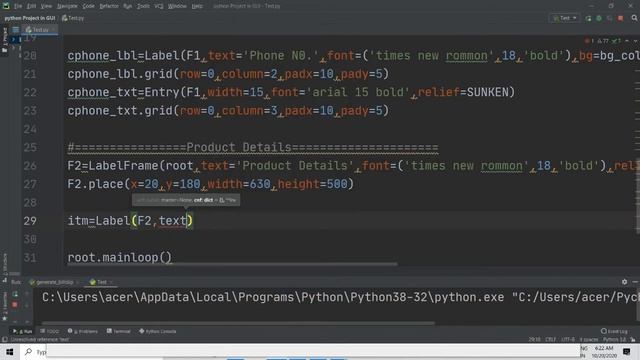Open the Windows Start menu
Image resolution: width=640 pixels, height=360 pixels.
(9, 351)
